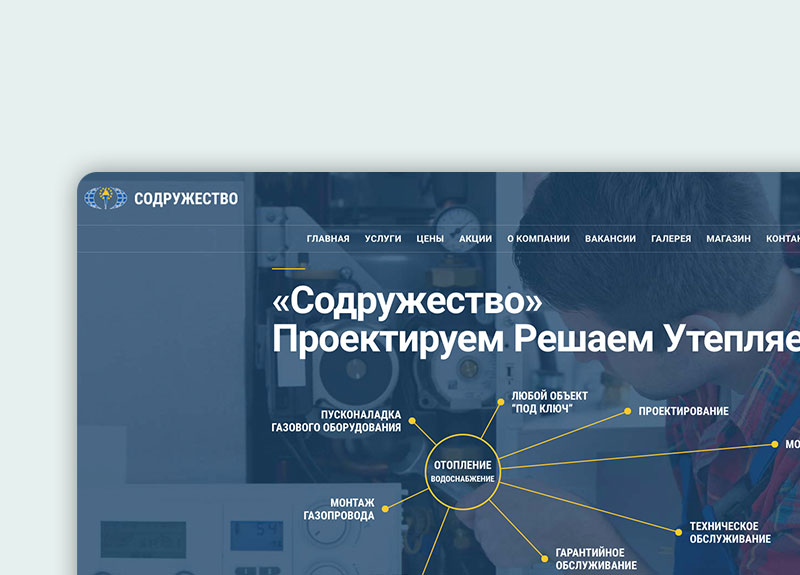Viewport: 800px width, 575px height.
Task: Select О КОМПАНИИ in the navigation
Action: pyautogui.click(x=538, y=239)
